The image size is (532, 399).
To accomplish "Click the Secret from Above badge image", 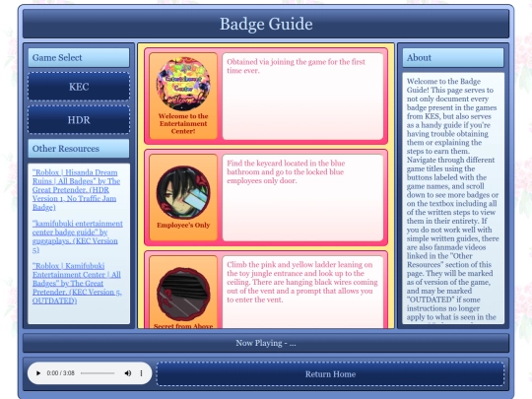I will [183, 294].
